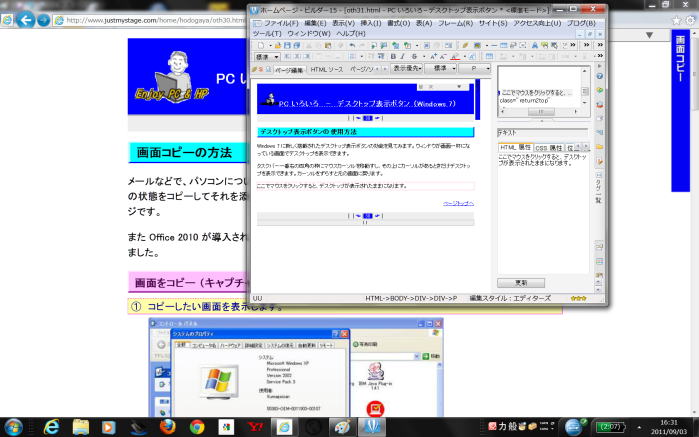The image size is (699, 437).
Task: Open Paint palette icon in taskbar
Action: [342, 427]
